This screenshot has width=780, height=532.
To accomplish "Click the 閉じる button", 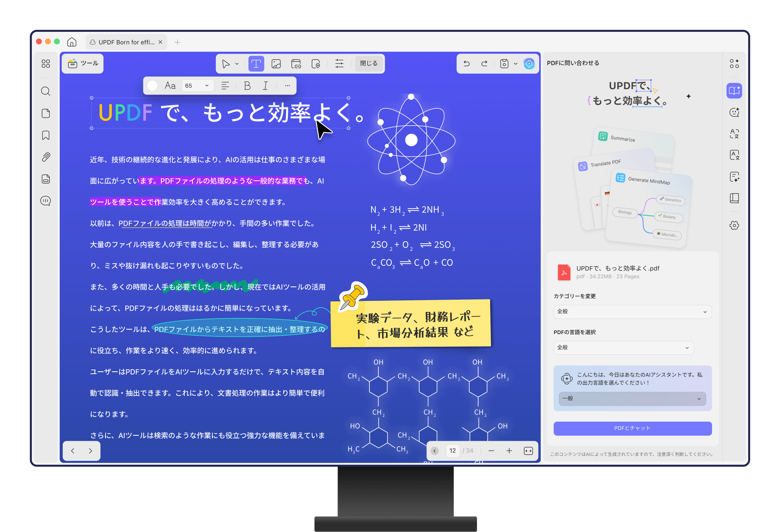I will (x=369, y=64).
